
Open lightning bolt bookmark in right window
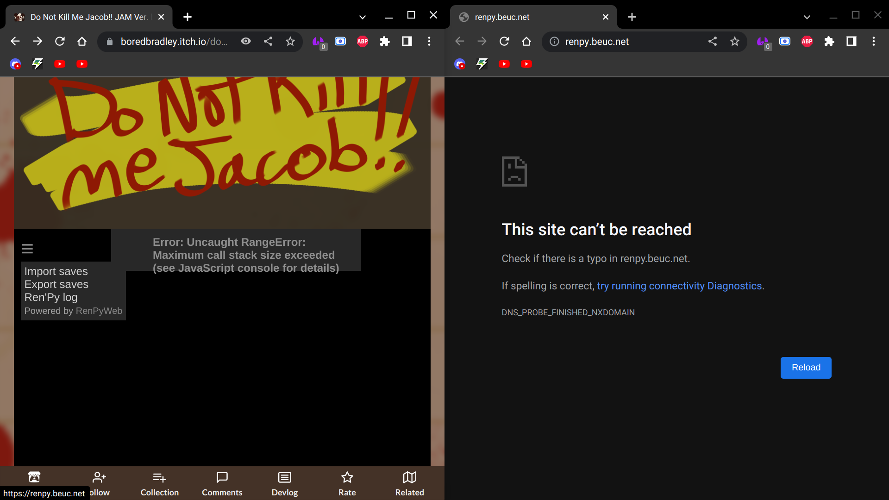(x=482, y=64)
